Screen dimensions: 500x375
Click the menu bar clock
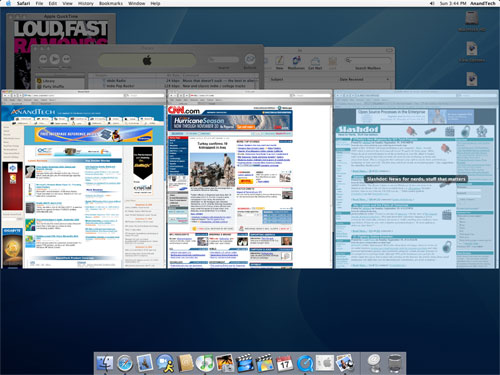pos(453,3)
